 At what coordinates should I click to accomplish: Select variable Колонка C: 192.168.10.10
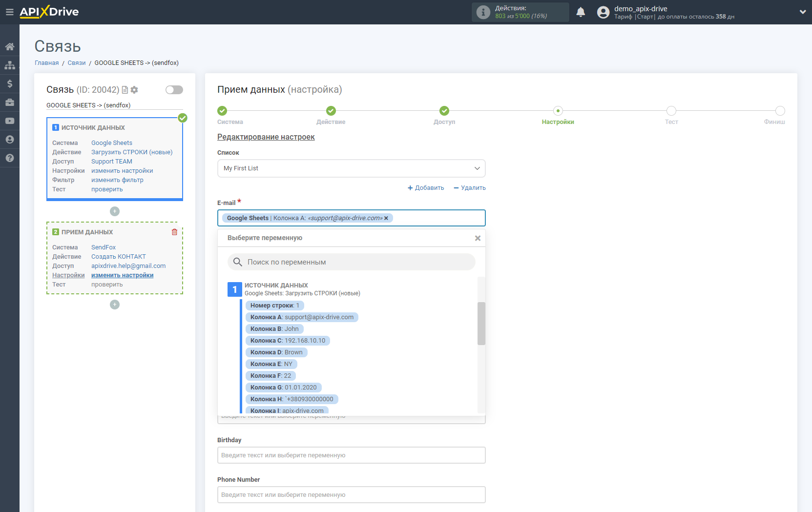click(288, 341)
